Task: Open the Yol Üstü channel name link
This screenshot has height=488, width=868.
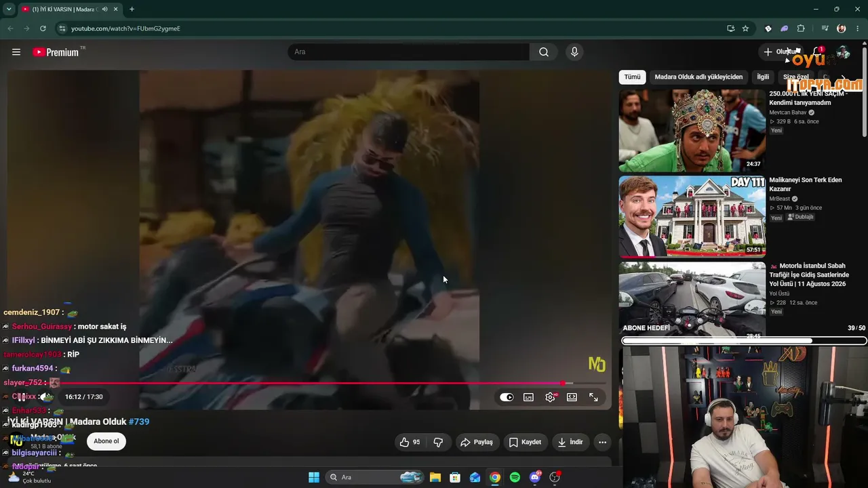Action: click(x=779, y=293)
